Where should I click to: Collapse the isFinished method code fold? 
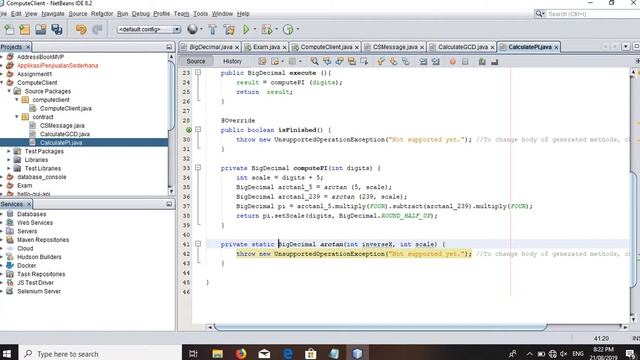198,130
